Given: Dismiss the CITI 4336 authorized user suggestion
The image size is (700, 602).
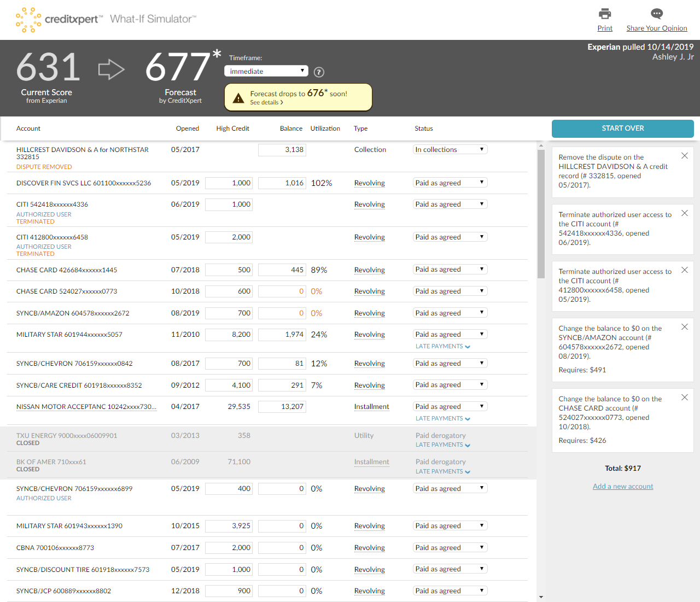Looking at the screenshot, I should tap(684, 213).
